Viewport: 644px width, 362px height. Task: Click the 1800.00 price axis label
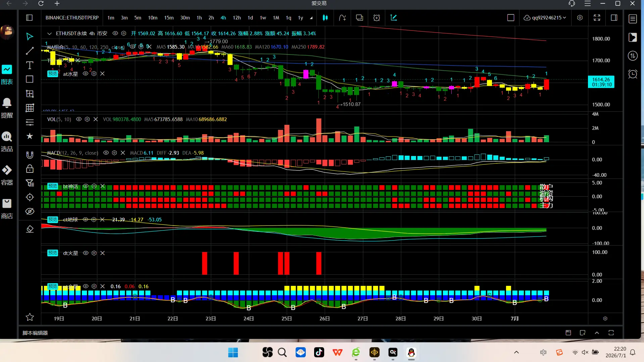tap(601, 39)
